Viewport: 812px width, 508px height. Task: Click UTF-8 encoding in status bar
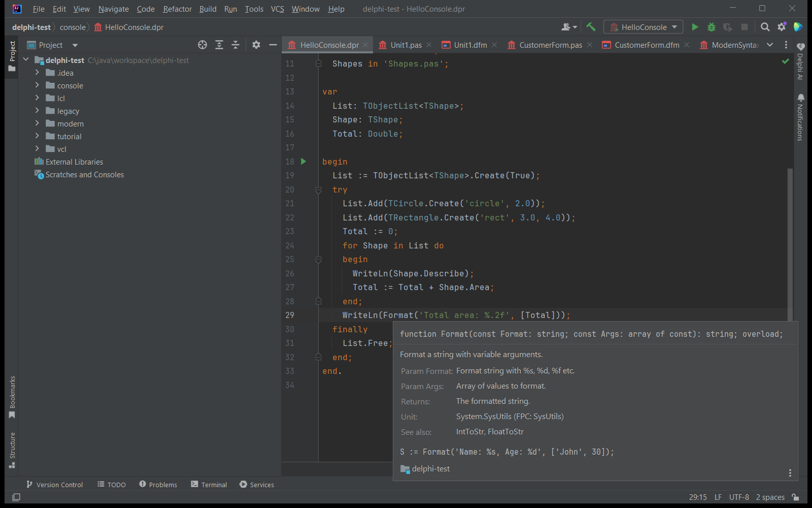(x=739, y=497)
